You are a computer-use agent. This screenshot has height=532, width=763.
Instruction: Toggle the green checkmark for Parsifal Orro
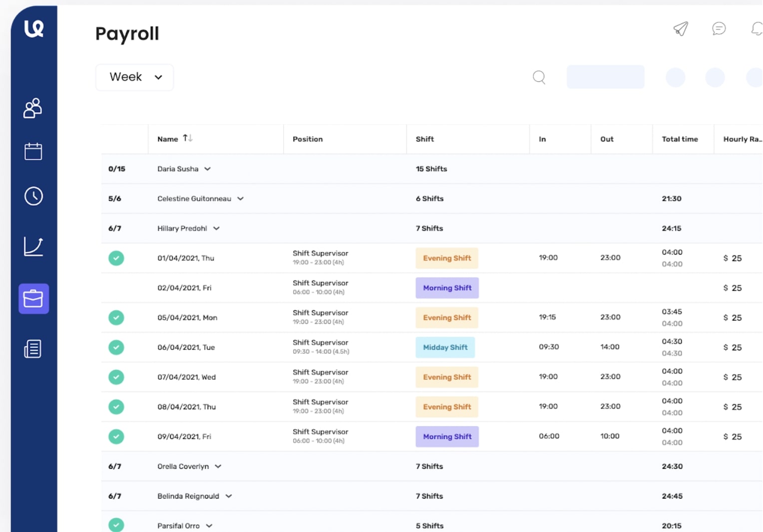coord(116,525)
